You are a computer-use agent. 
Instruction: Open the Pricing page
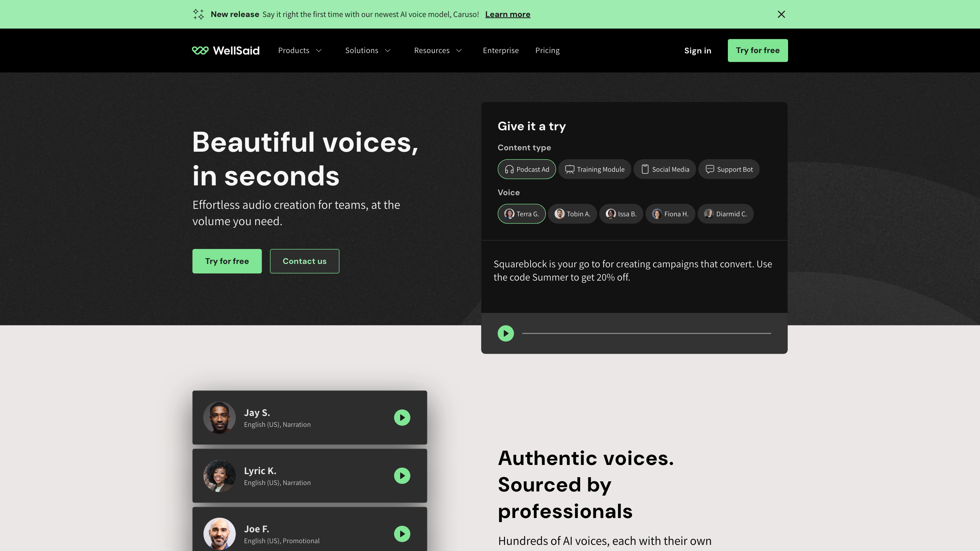[548, 51]
